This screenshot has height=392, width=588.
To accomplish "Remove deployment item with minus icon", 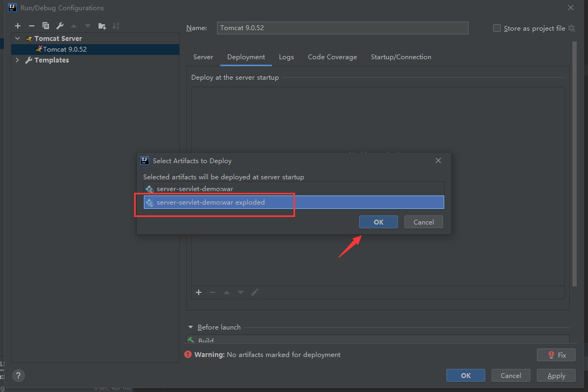I will pos(213,292).
